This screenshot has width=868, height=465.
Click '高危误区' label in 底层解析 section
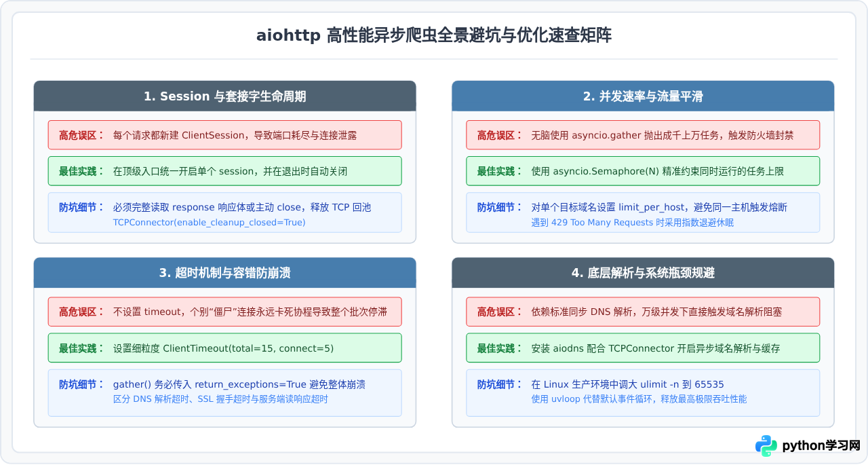[x=500, y=312]
